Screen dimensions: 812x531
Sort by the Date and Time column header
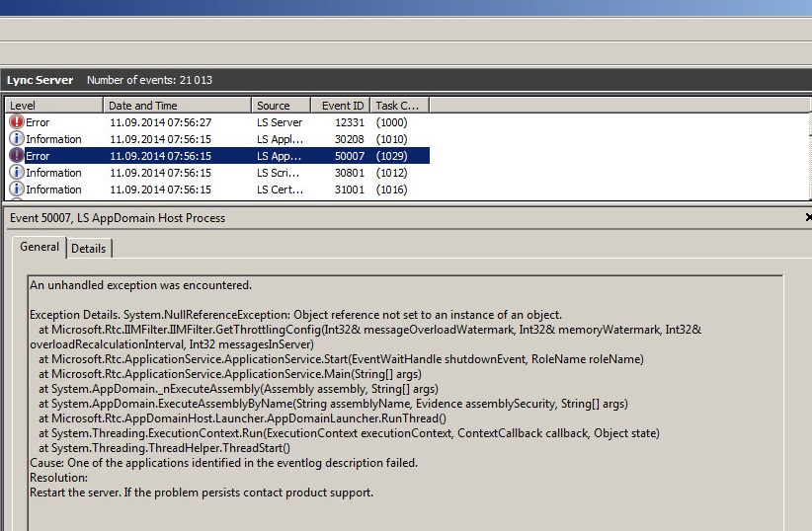[177, 106]
